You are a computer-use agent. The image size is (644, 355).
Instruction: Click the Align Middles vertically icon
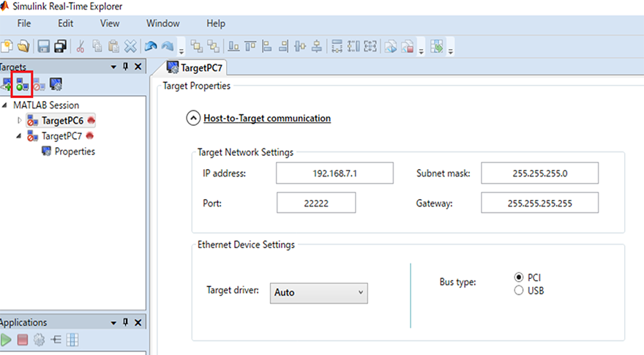click(317, 46)
